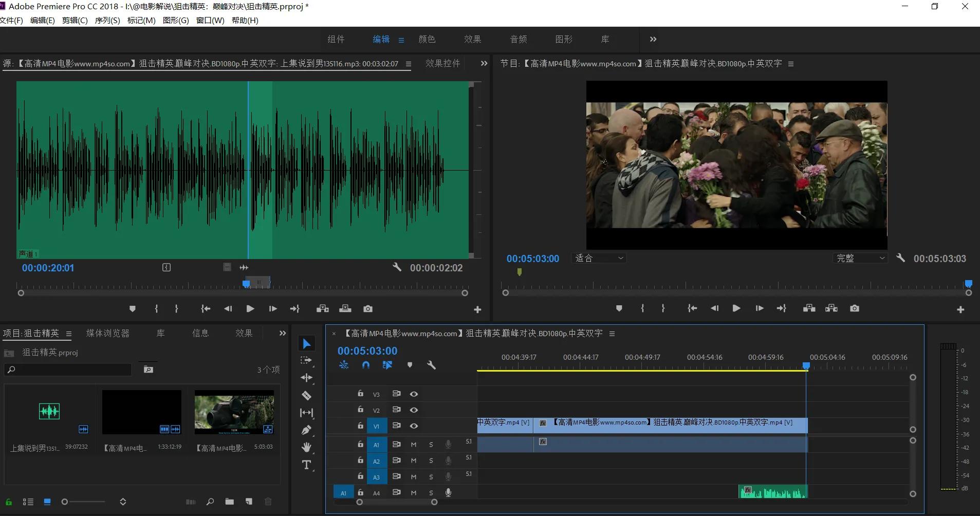This screenshot has height=516, width=980.
Task: Open the 文件(F) menu
Action: point(12,21)
